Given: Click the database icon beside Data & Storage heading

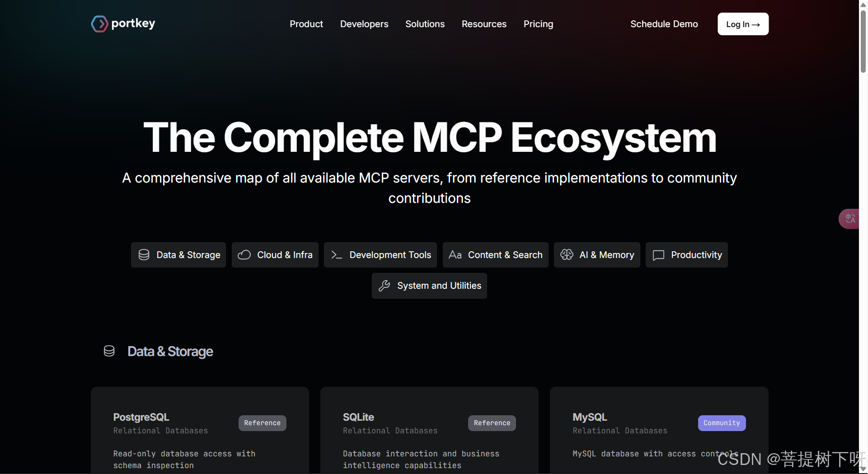Looking at the screenshot, I should [109, 351].
